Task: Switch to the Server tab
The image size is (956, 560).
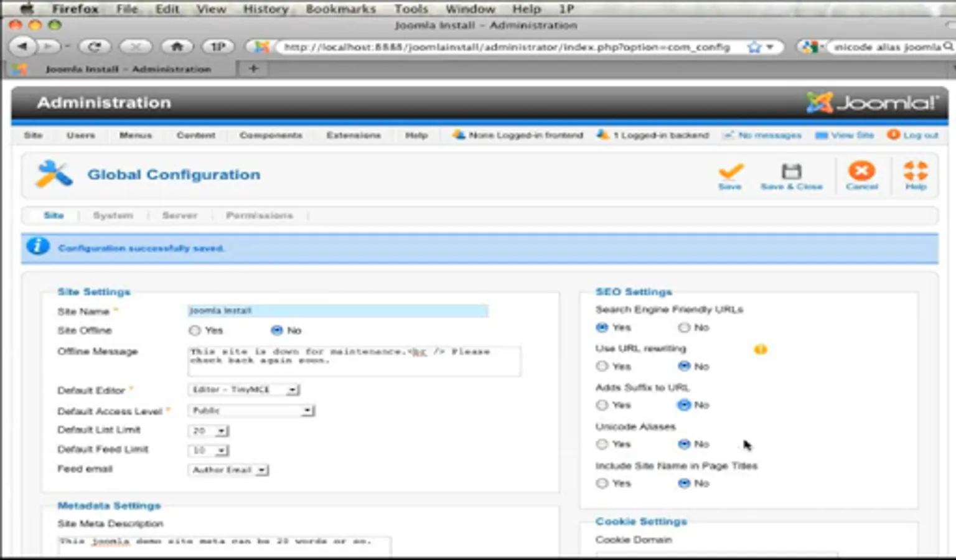Action: (180, 215)
